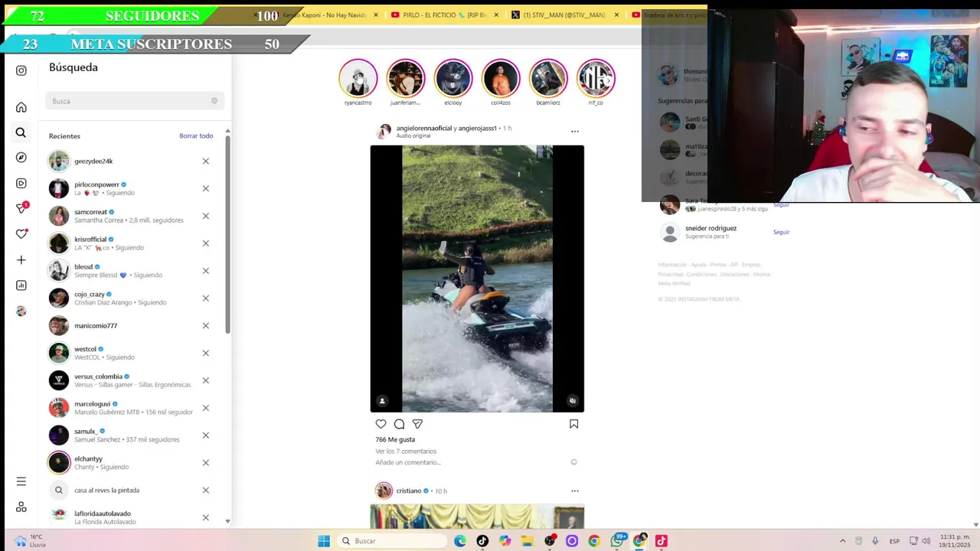This screenshot has width=980, height=551.
Task: Open WhatsApp from the taskbar
Action: coord(617,541)
